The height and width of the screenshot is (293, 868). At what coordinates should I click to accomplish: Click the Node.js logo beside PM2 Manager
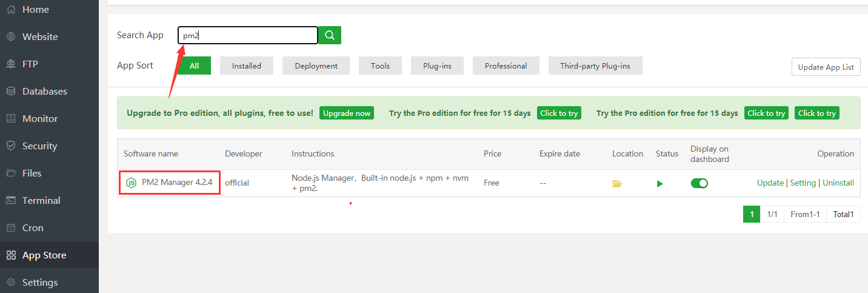(x=131, y=183)
